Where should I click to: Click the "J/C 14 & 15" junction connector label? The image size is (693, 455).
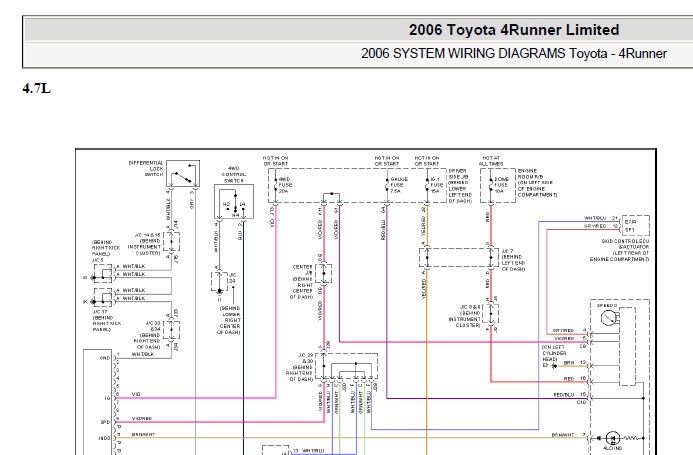(x=144, y=244)
